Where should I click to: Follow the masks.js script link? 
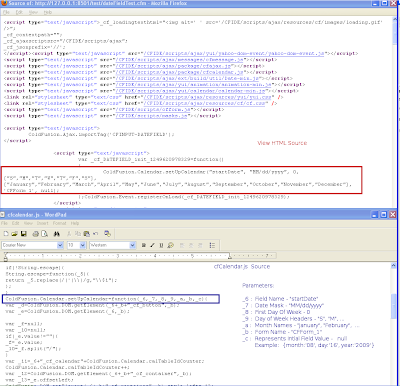point(152,116)
